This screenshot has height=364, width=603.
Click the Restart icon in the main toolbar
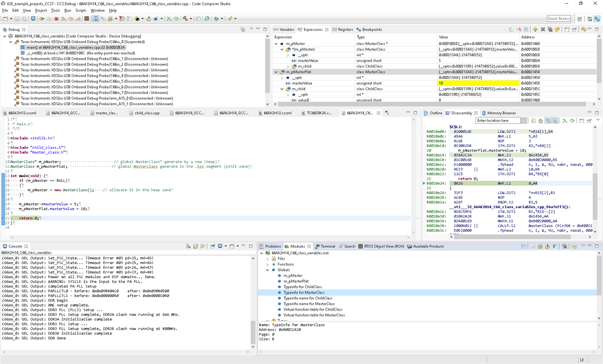click(149, 19)
